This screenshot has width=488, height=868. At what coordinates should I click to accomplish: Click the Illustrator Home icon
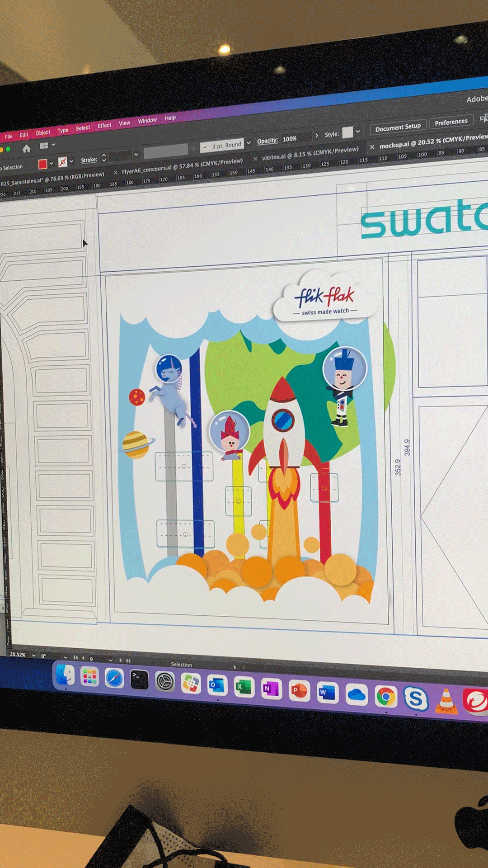[x=26, y=148]
